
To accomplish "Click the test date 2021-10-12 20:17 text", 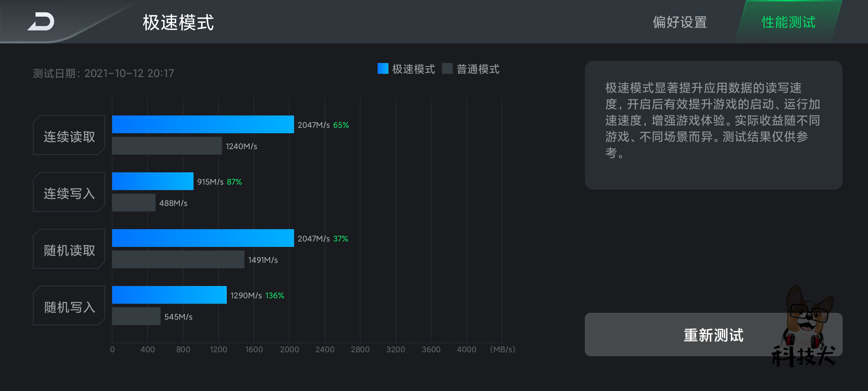I will [103, 72].
